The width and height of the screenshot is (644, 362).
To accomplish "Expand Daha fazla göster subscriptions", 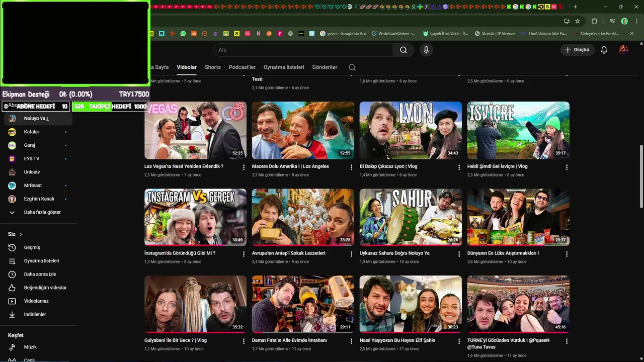I will pos(38,212).
